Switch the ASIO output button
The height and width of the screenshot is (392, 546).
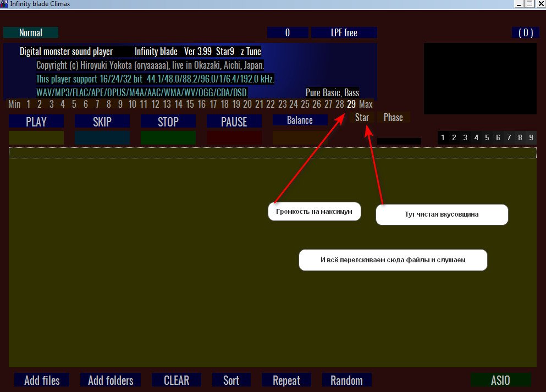coord(501,380)
